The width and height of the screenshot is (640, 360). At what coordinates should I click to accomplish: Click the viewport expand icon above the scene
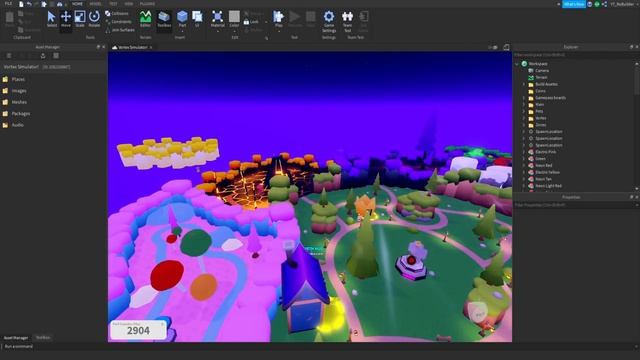pyautogui.click(x=506, y=47)
